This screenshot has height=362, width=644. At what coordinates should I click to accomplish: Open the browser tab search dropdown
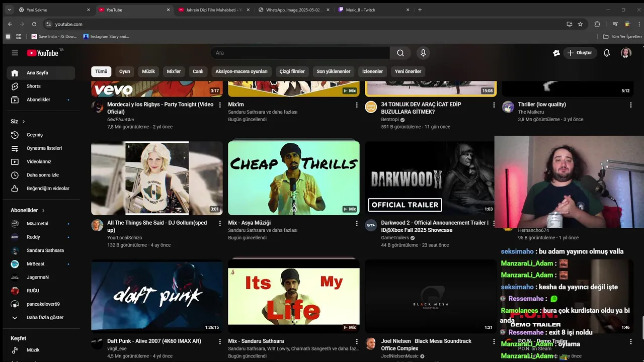[9, 10]
